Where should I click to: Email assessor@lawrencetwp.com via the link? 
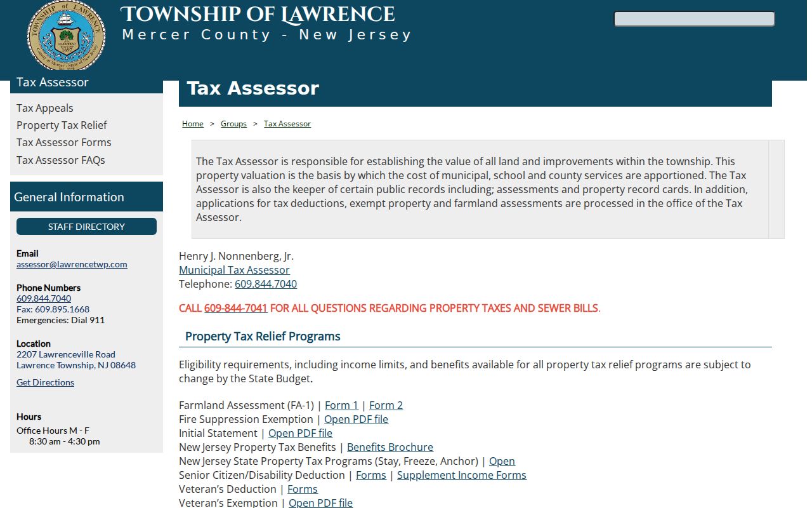pyautogui.click(x=72, y=264)
